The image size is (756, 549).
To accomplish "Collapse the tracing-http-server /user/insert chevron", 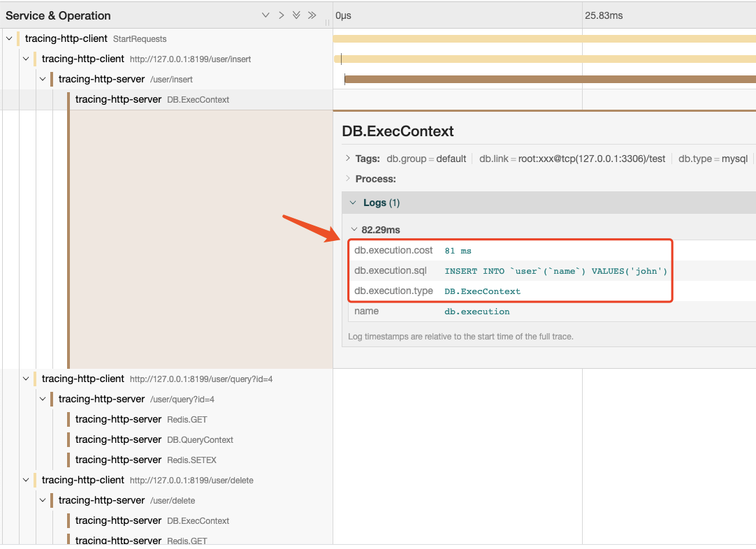I will pos(43,79).
